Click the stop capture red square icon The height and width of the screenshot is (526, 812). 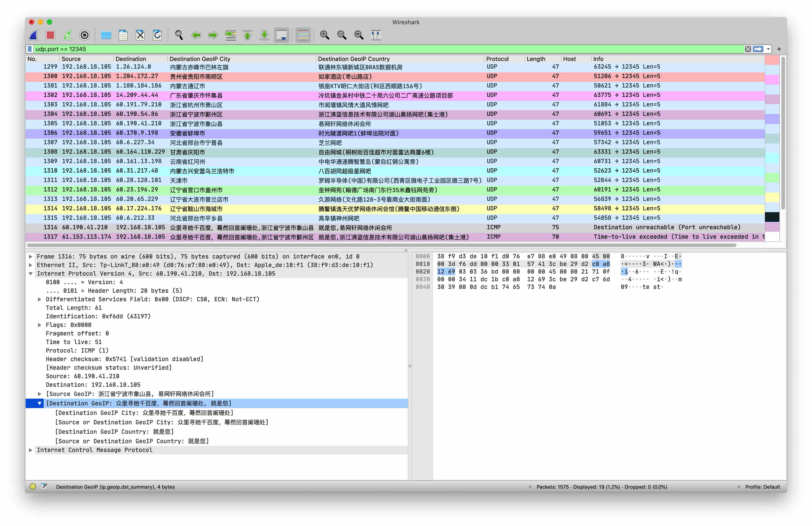tap(50, 35)
